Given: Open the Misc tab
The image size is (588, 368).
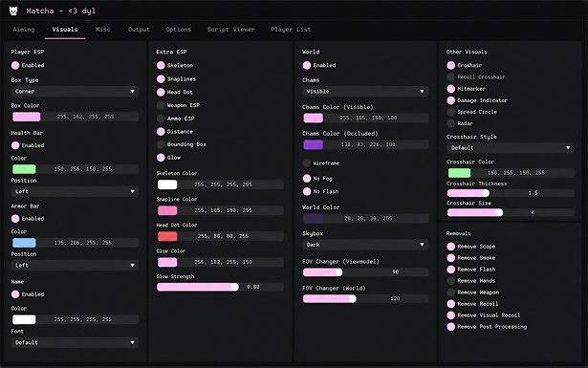Looking at the screenshot, I should [x=102, y=30].
